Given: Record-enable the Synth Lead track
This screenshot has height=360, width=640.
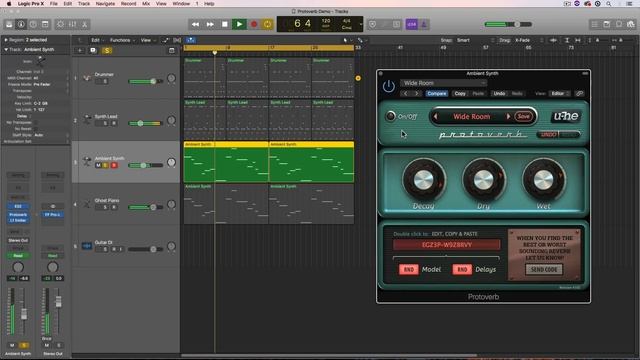Looking at the screenshot, I should pyautogui.click(x=114, y=123).
